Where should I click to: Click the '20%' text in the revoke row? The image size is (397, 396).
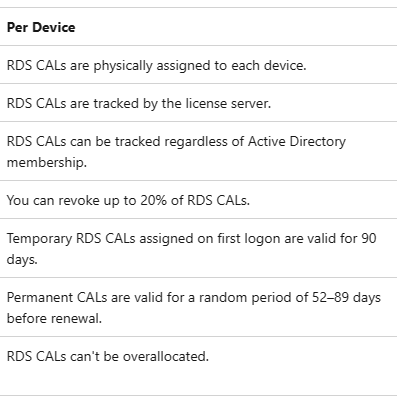[153, 200]
